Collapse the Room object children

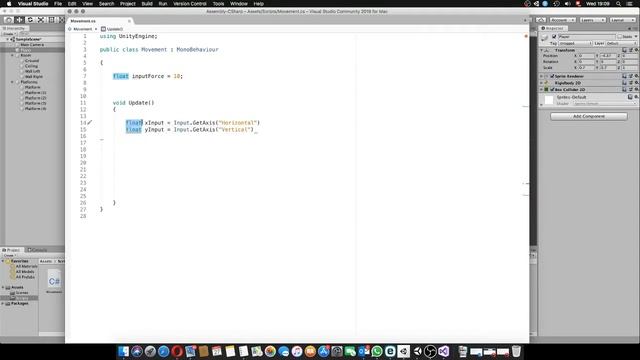click(12, 55)
